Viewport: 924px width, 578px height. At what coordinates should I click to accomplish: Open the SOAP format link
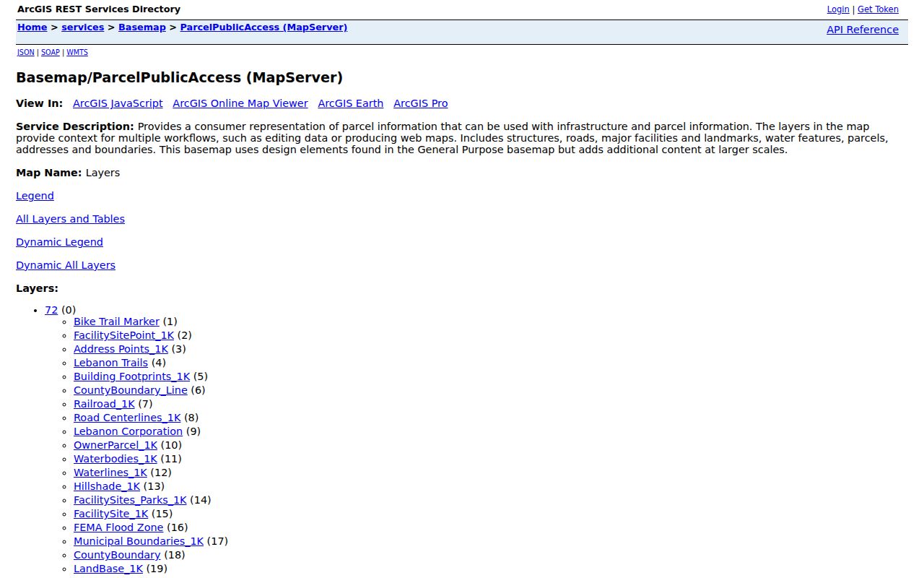(51, 53)
